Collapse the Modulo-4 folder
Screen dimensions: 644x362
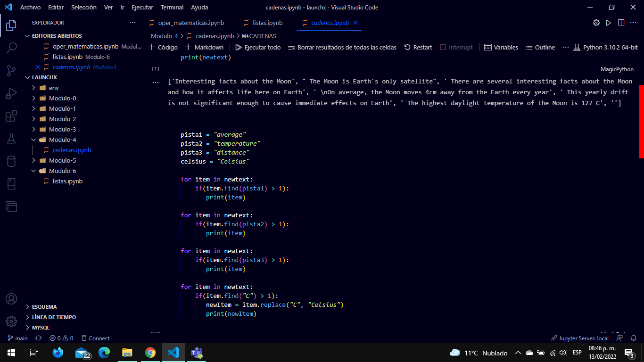point(62,140)
